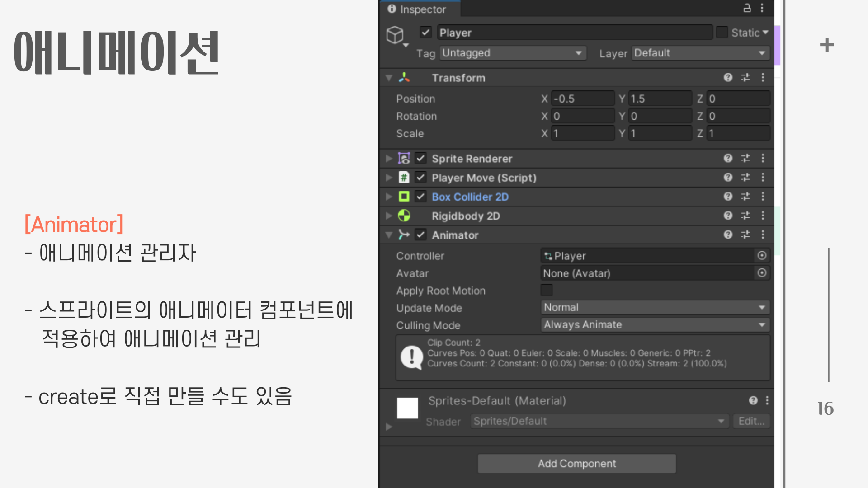This screenshot has width=868, height=488.
Task: Click the Player GameObject cube icon
Action: tap(395, 35)
